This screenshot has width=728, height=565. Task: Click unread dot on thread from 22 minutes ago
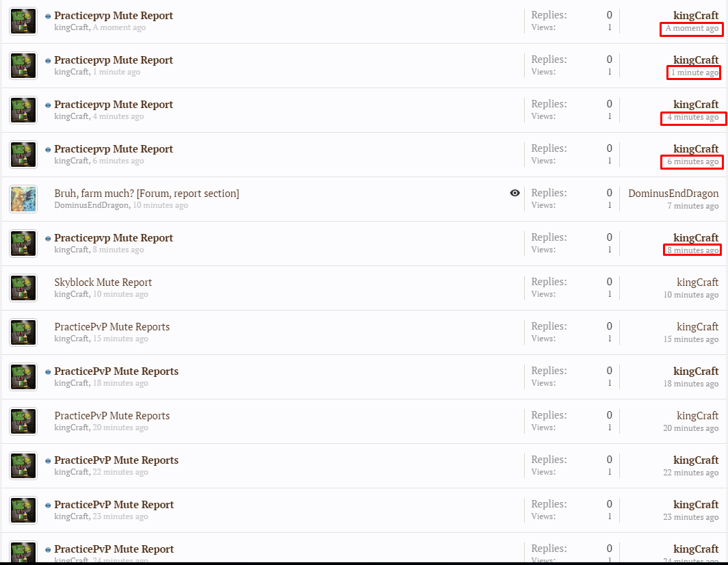tap(48, 461)
